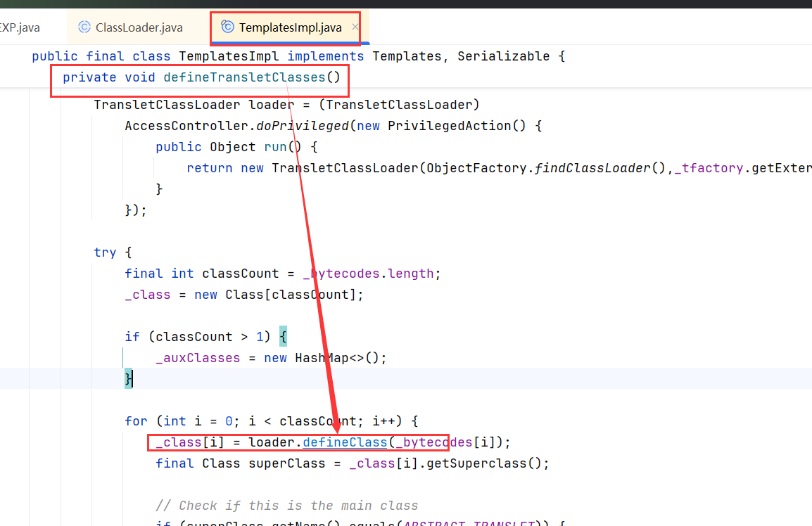Viewport: 812px width, 526px height.
Task: Click the class icon on ClassLoader.java tab
Action: (x=84, y=27)
